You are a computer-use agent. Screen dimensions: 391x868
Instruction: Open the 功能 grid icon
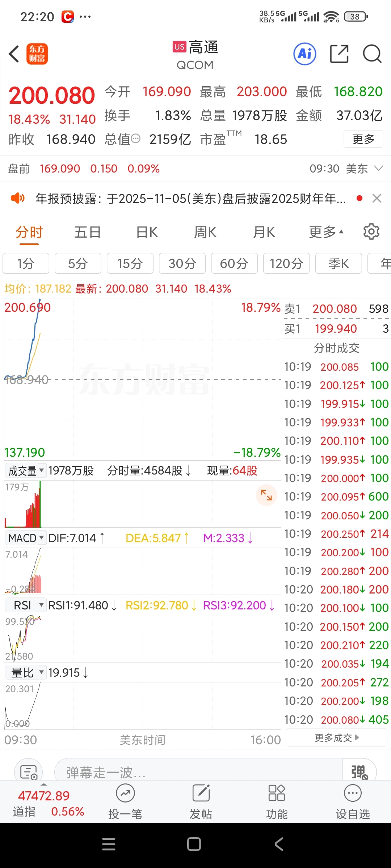tap(277, 793)
